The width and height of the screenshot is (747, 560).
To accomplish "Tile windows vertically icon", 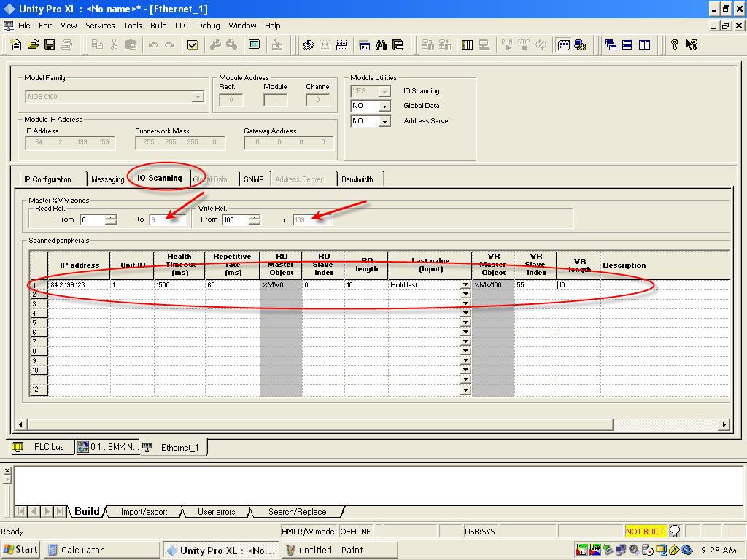I will [644, 44].
